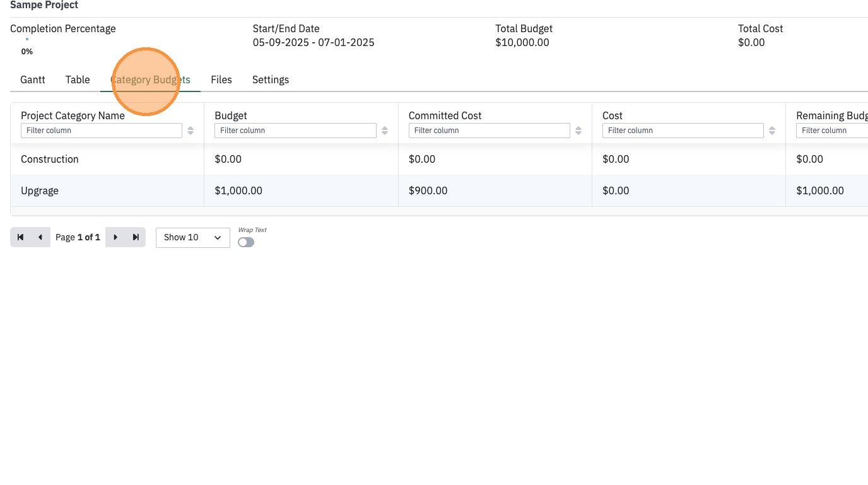Image resolution: width=868 pixels, height=485 pixels.
Task: Click the $1,000.00 Budget cell for Upgrage
Action: pyautogui.click(x=238, y=190)
